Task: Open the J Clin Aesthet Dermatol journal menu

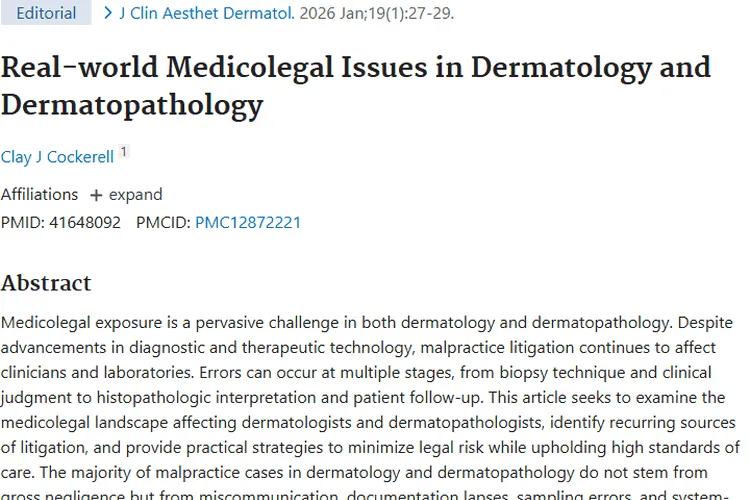Action: [x=207, y=13]
